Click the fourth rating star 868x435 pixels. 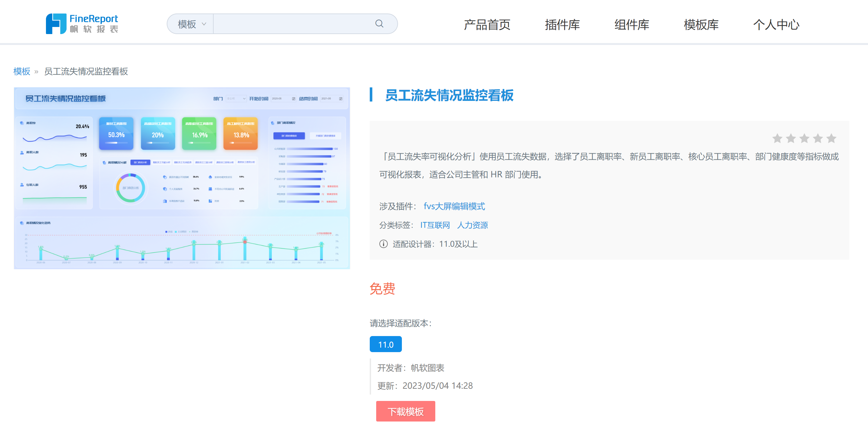click(x=818, y=138)
